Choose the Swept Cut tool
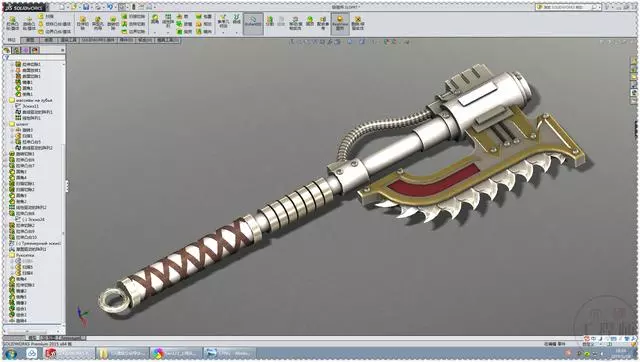 coord(133,16)
